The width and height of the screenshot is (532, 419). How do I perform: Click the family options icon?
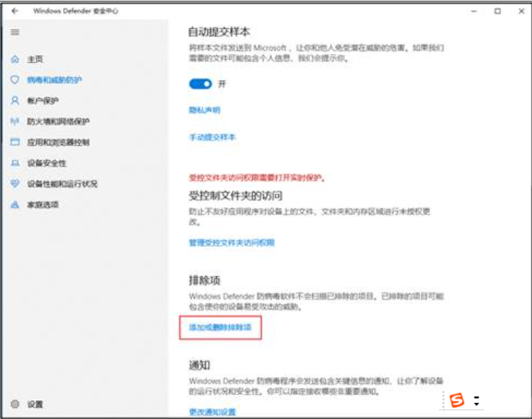click(15, 204)
